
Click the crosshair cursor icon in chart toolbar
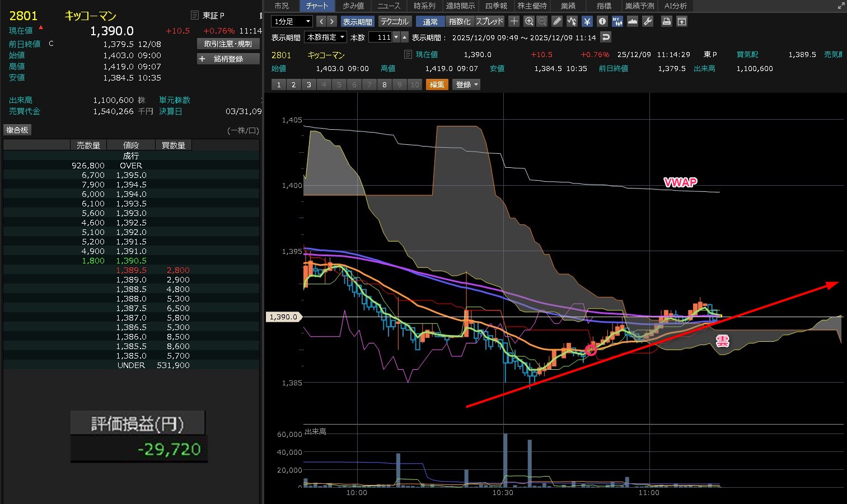pos(514,21)
